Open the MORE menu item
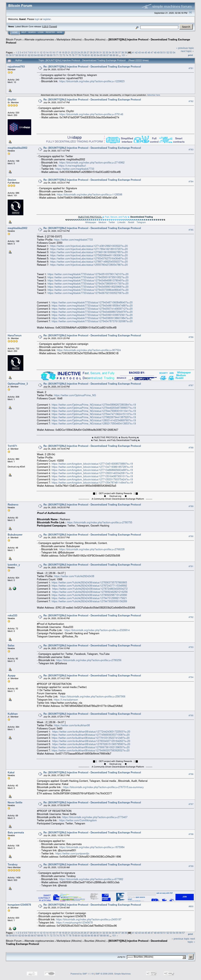Viewport: 201px width, 980px height. (60, 32)
